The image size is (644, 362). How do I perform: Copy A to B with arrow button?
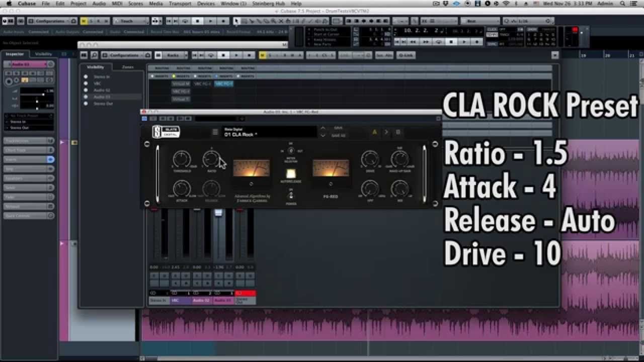pyautogui.click(x=386, y=132)
